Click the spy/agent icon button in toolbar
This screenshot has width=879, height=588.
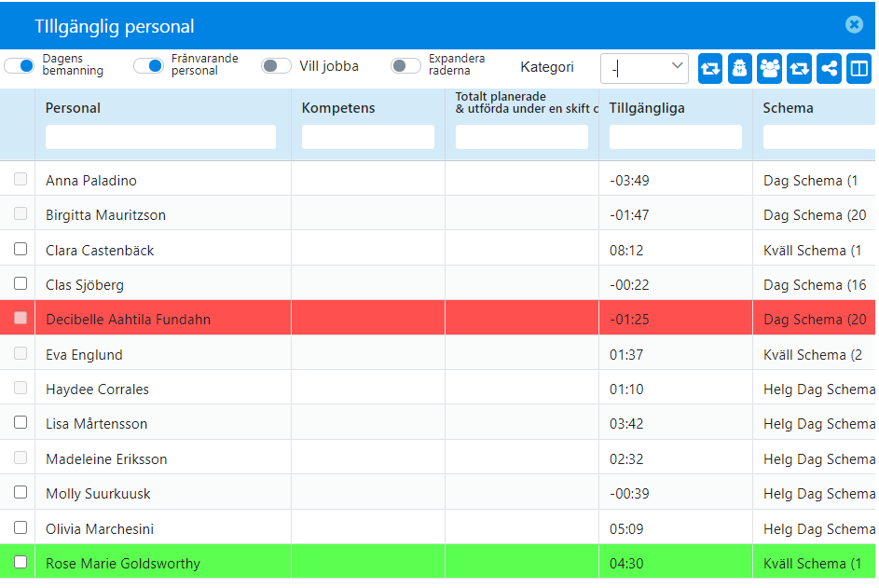739,68
